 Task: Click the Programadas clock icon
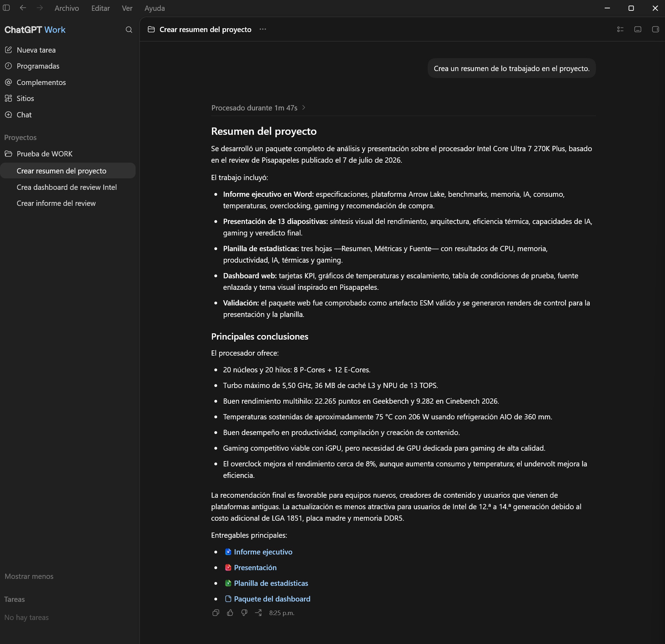click(x=8, y=66)
